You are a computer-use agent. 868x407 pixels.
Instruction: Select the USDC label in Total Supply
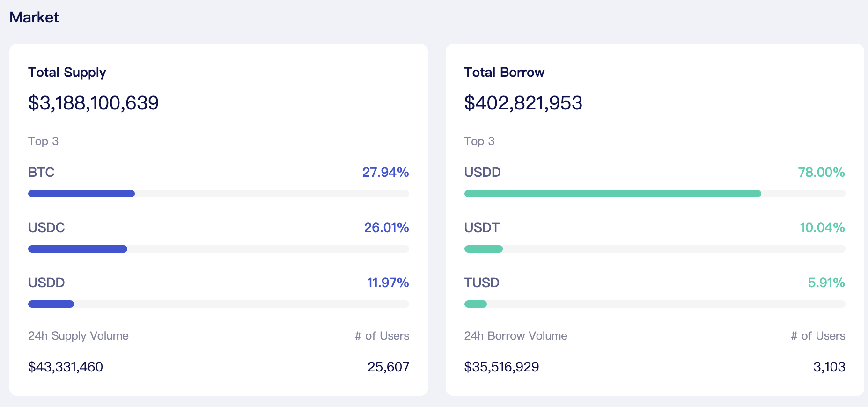coord(46,227)
